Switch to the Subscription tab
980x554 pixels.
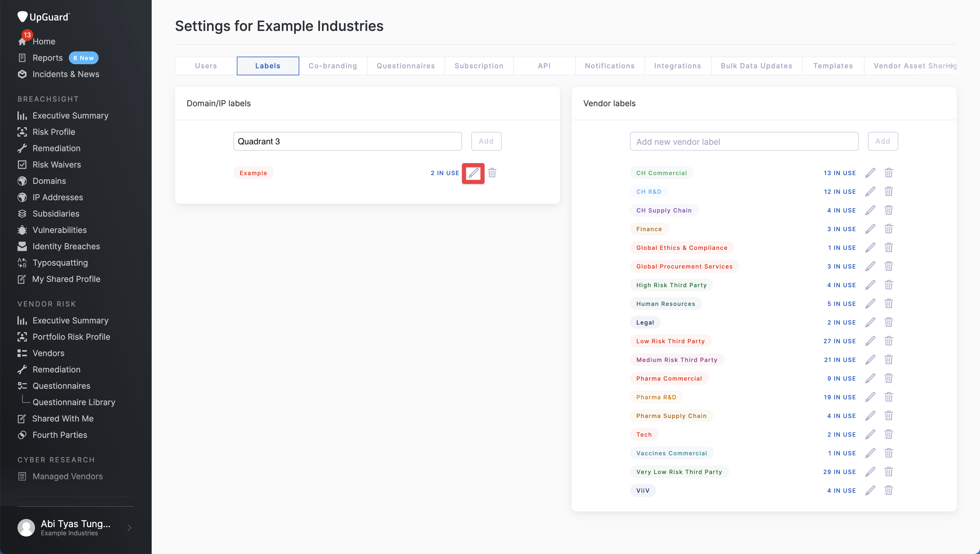coord(479,66)
